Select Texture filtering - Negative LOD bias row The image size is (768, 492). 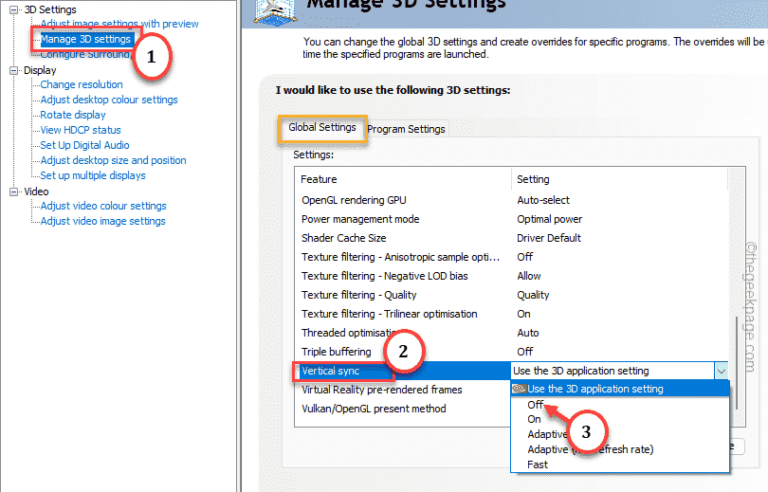(x=511, y=276)
